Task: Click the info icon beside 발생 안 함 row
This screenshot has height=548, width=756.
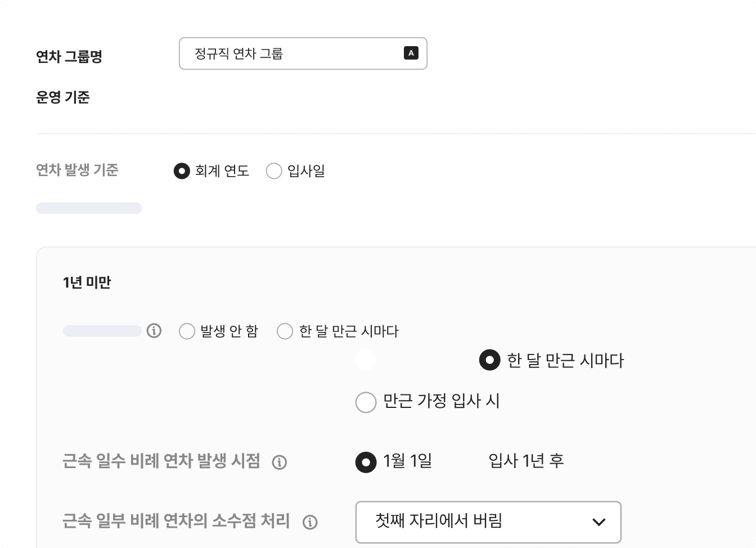Action: click(x=154, y=331)
